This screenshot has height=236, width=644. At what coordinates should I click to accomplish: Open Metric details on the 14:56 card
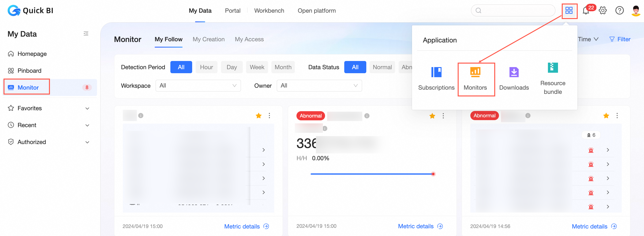[x=594, y=226]
